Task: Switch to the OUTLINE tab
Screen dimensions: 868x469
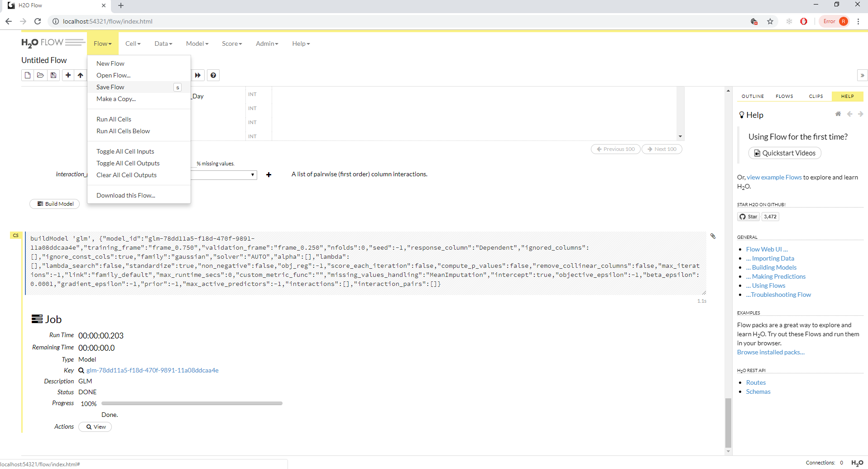Action: pos(753,96)
